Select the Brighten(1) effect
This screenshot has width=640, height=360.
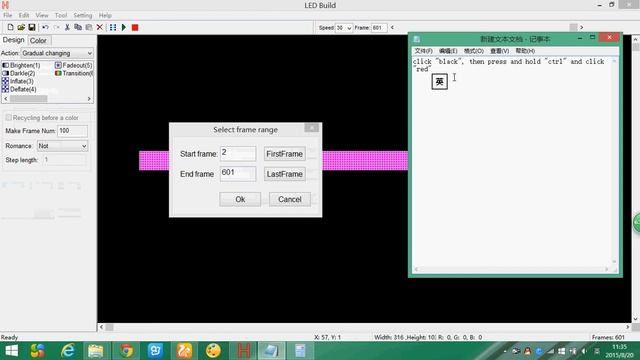click(x=21, y=65)
